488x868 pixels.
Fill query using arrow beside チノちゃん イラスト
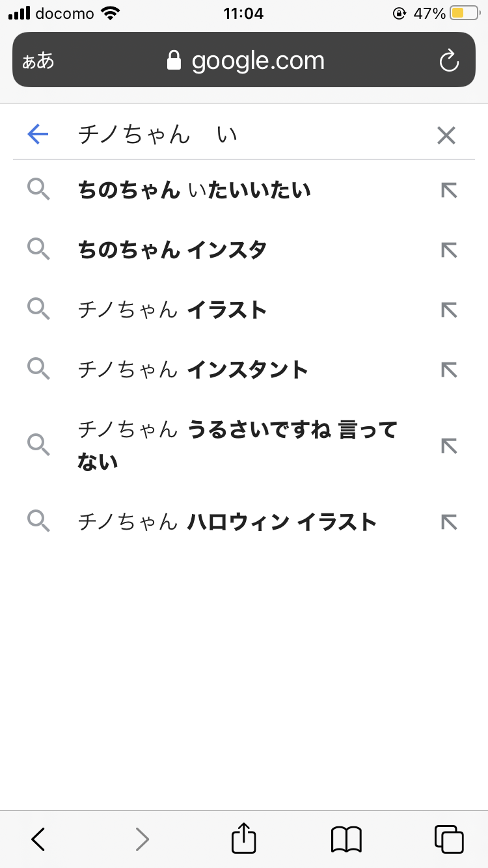pyautogui.click(x=449, y=310)
